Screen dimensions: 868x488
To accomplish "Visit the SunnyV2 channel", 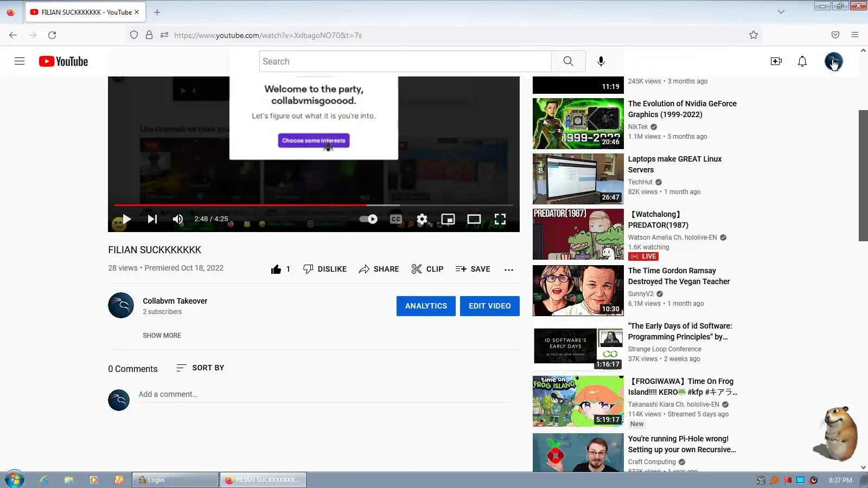I will click(x=641, y=294).
